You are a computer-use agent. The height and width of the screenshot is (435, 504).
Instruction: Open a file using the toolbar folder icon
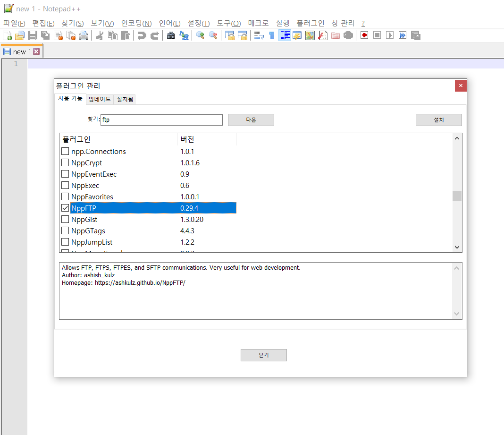point(20,35)
